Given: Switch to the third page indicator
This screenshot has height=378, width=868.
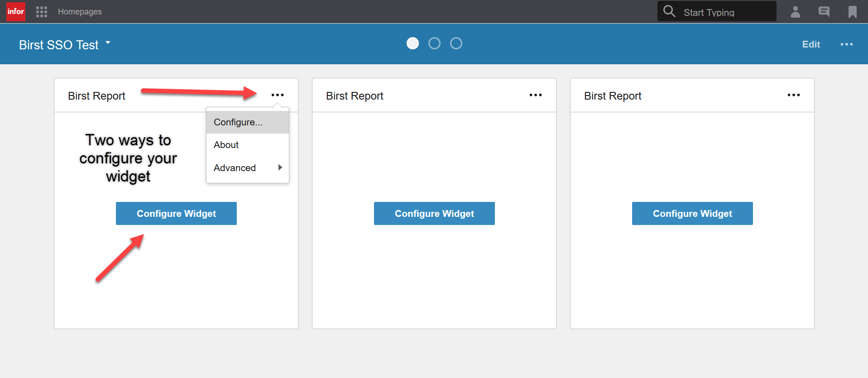Looking at the screenshot, I should pos(456,43).
